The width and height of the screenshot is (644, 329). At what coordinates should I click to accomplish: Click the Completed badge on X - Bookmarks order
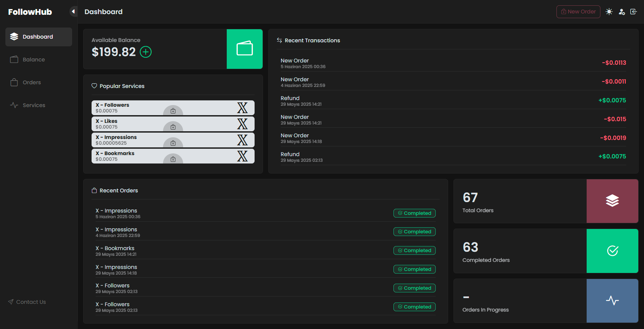click(x=414, y=250)
